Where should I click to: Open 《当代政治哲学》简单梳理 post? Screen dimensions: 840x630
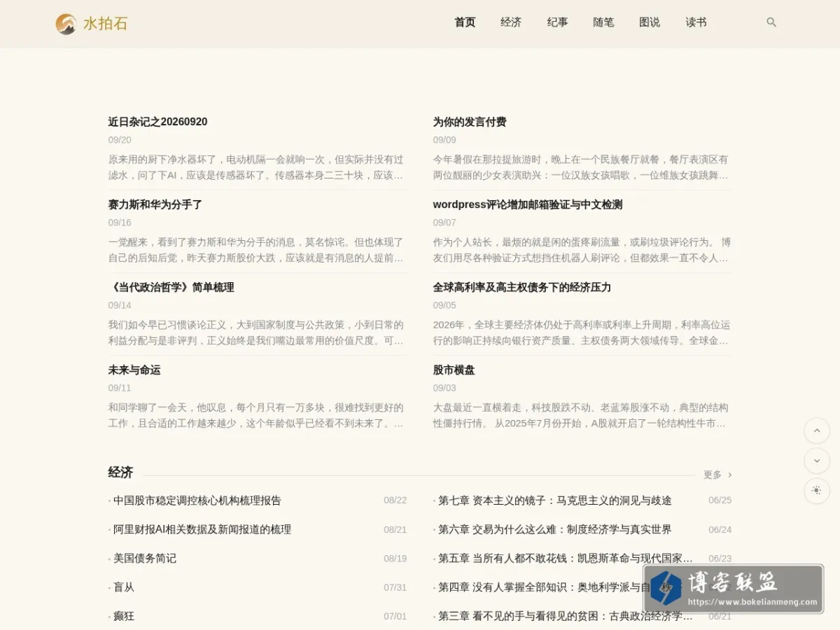[x=171, y=287]
